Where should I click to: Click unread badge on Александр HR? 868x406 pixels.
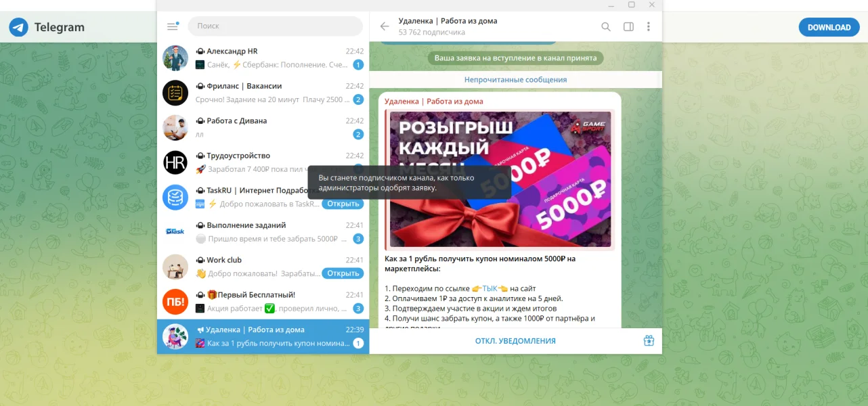(x=358, y=65)
